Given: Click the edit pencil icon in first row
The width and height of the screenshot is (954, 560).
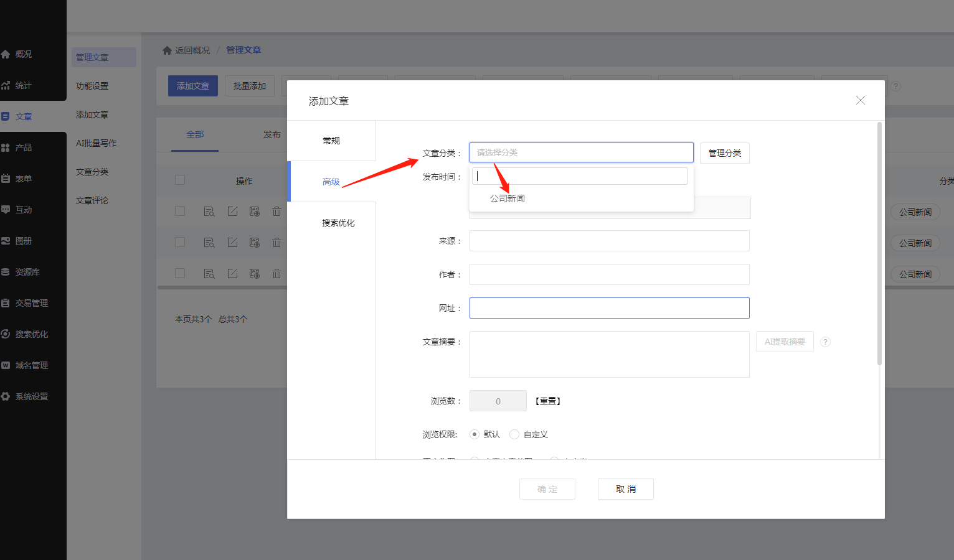Looking at the screenshot, I should pyautogui.click(x=232, y=212).
